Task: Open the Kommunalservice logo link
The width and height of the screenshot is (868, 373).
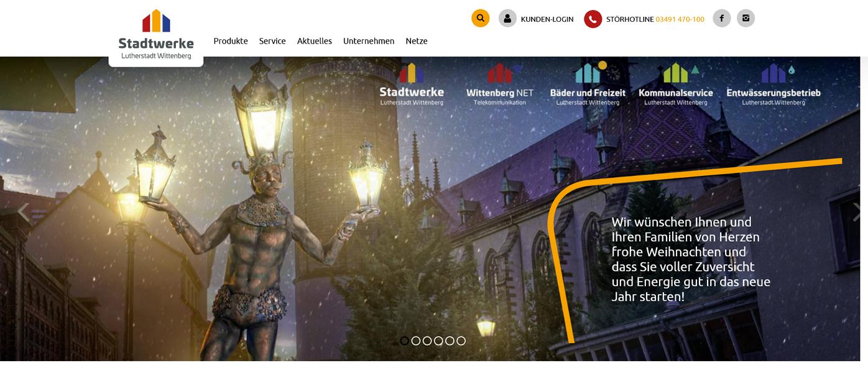Action: click(676, 84)
